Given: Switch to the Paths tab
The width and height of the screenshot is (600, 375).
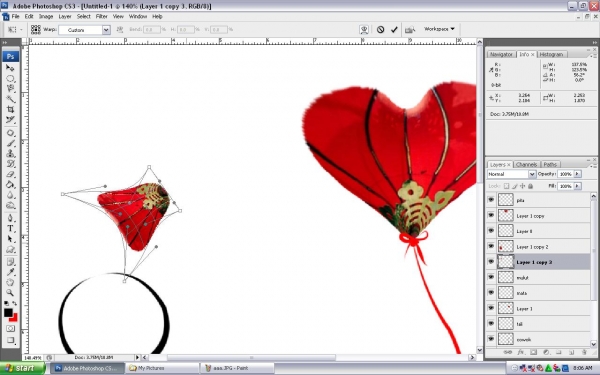Looking at the screenshot, I should click(550, 165).
